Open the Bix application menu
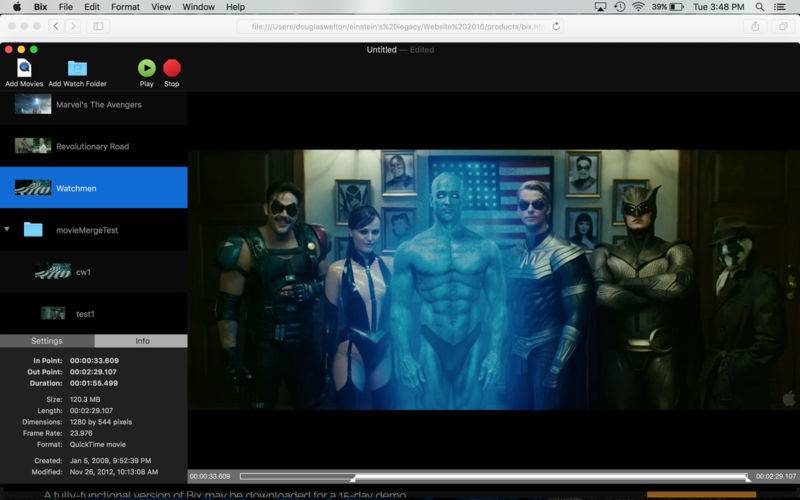800x500 pixels. (40, 7)
